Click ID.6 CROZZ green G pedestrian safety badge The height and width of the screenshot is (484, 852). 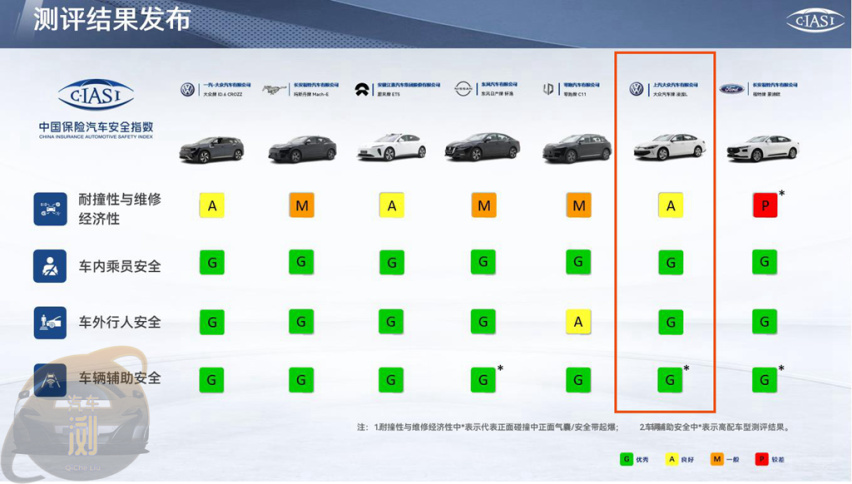pyautogui.click(x=212, y=322)
